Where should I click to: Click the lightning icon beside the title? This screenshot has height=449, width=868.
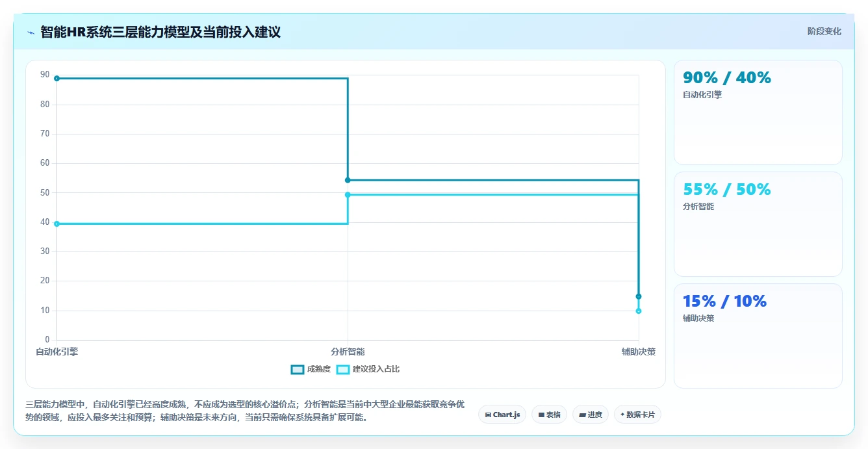[x=31, y=32]
